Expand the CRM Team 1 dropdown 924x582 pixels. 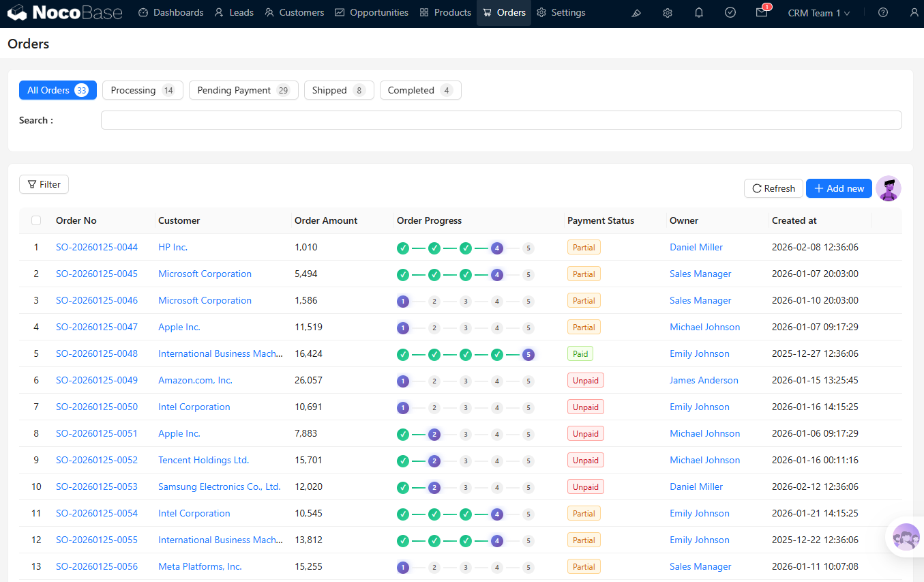(818, 13)
